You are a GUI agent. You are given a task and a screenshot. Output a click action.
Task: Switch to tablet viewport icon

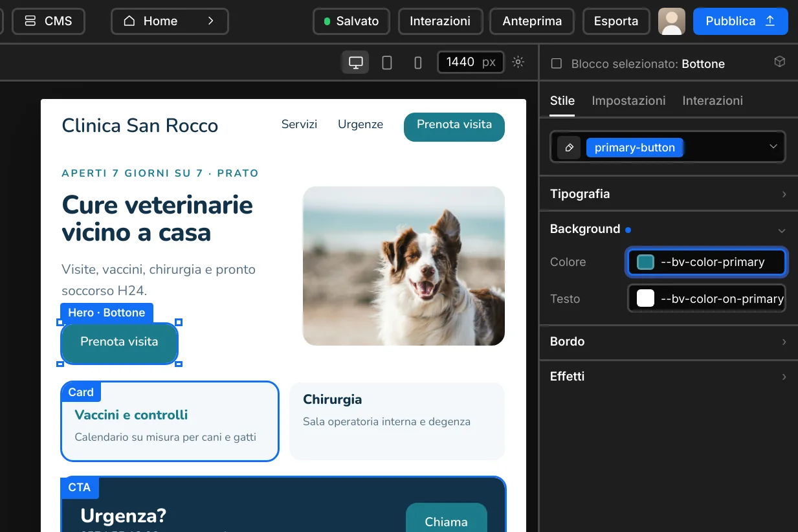[x=387, y=62]
